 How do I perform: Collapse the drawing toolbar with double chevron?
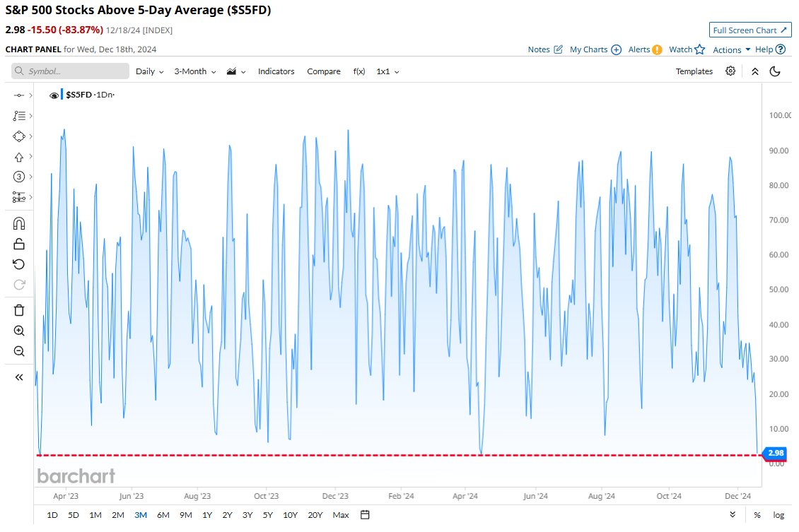[x=19, y=377]
